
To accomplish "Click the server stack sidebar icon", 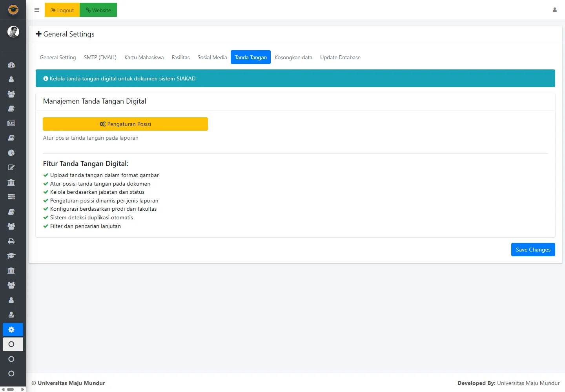I will click(11, 197).
